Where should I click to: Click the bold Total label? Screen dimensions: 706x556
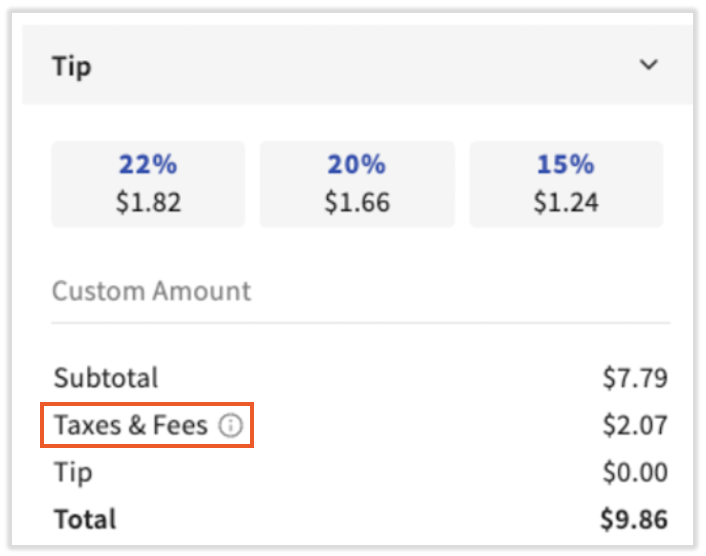(85, 519)
